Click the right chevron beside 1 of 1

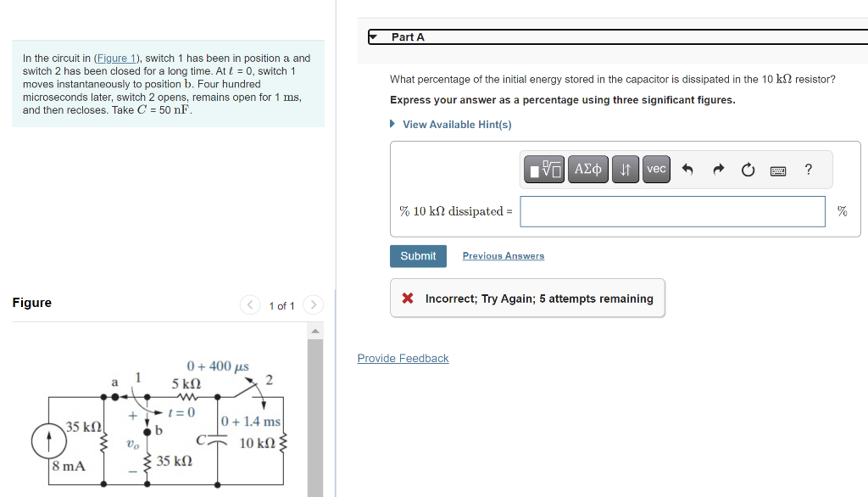click(313, 304)
